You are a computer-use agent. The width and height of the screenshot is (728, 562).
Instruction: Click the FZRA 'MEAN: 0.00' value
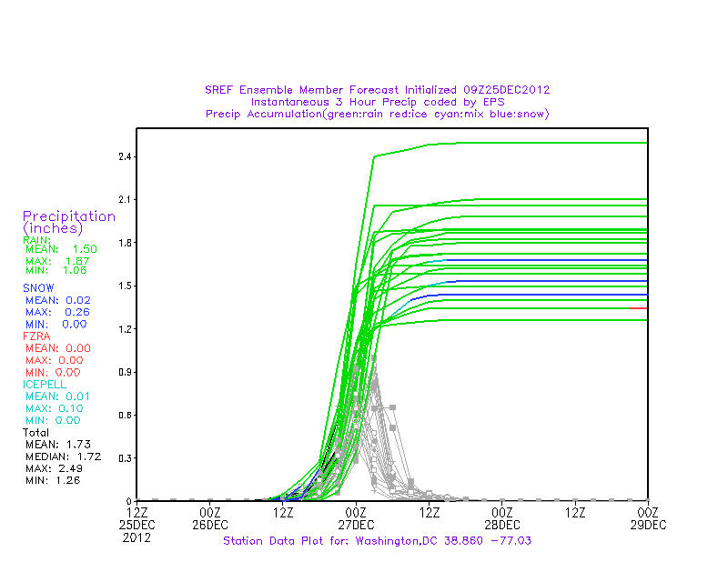tap(58, 348)
